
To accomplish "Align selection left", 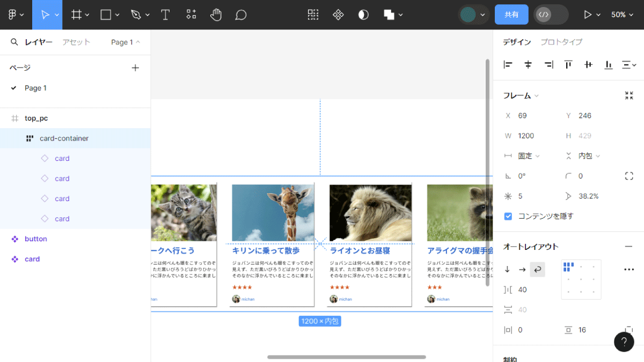I will click(x=508, y=65).
